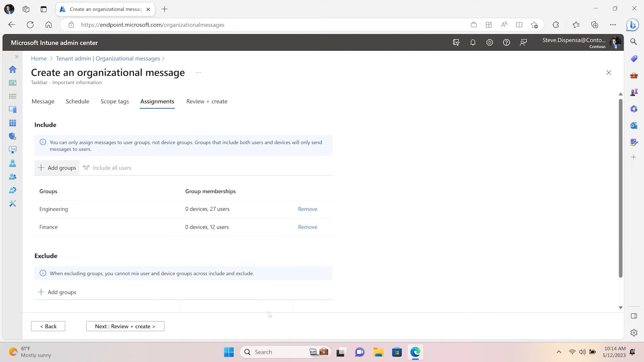Open the Shopping tag icon in Edge sidebar
This screenshot has height=362, width=644.
coord(634,59)
